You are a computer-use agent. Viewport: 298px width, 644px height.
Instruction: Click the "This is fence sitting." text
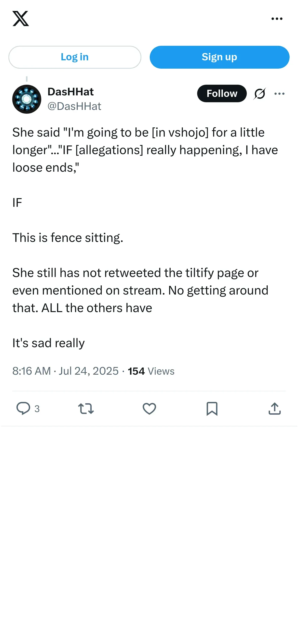68,238
